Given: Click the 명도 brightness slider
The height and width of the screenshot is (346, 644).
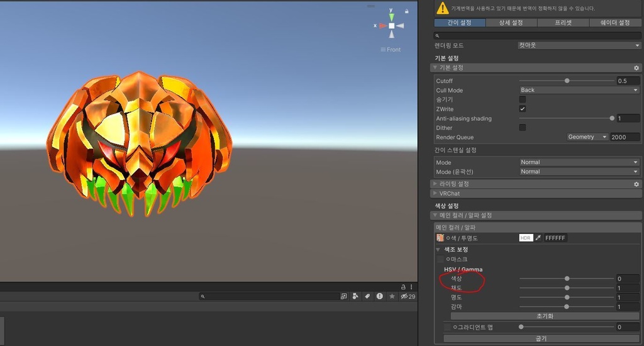Looking at the screenshot, I should [x=567, y=298].
